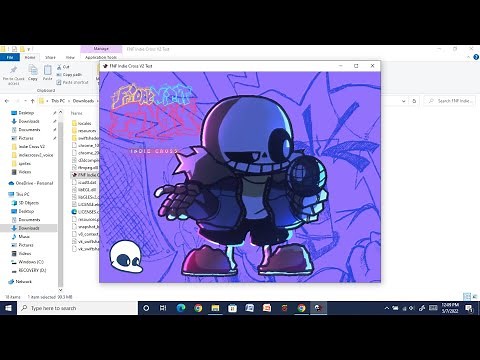The width and height of the screenshot is (480, 360).
Task: Click the Sans skull loading icon in game
Action: [126, 257]
